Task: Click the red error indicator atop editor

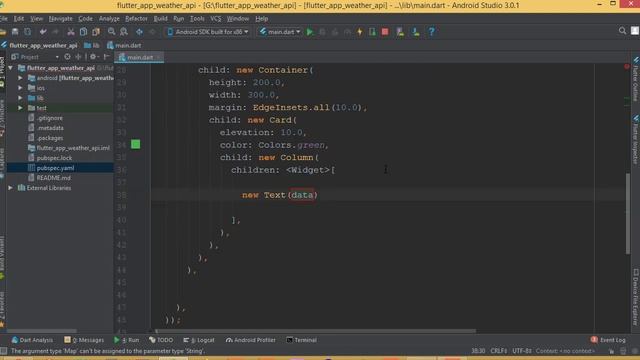Action: (627, 66)
